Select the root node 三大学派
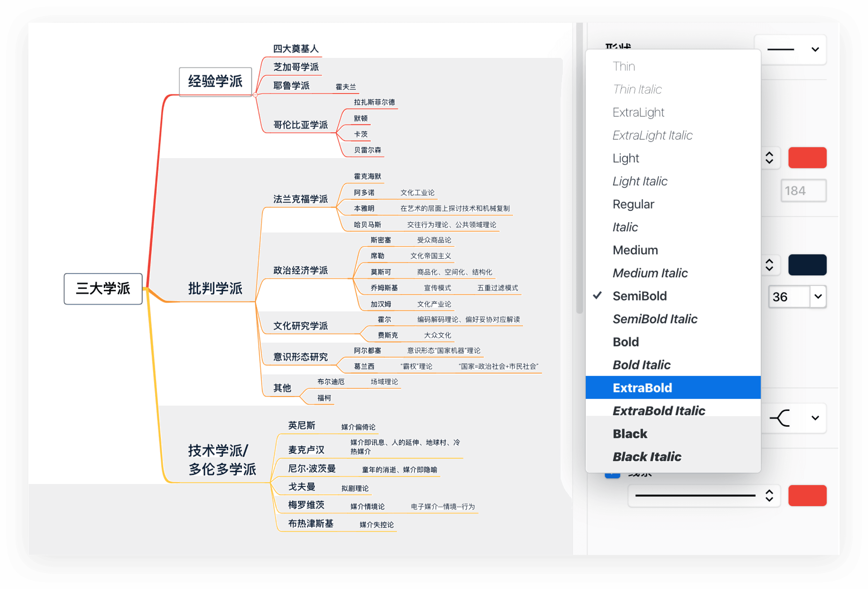The image size is (868, 589). coord(103,288)
